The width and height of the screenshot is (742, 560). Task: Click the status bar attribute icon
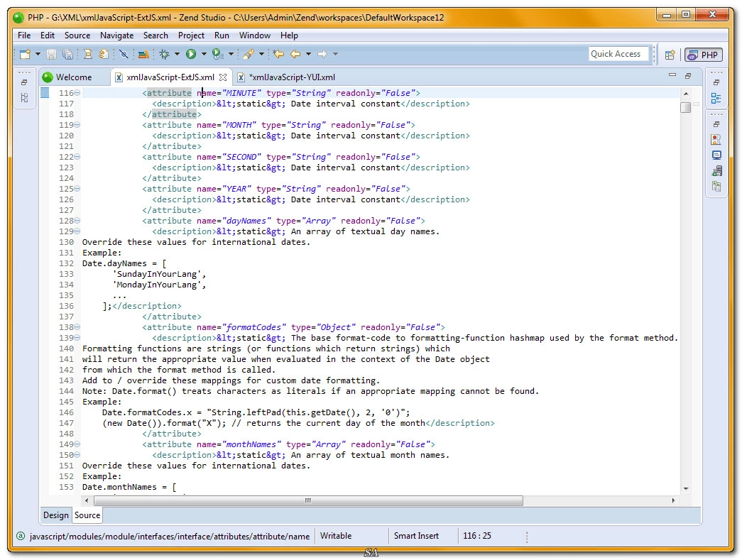click(x=21, y=536)
